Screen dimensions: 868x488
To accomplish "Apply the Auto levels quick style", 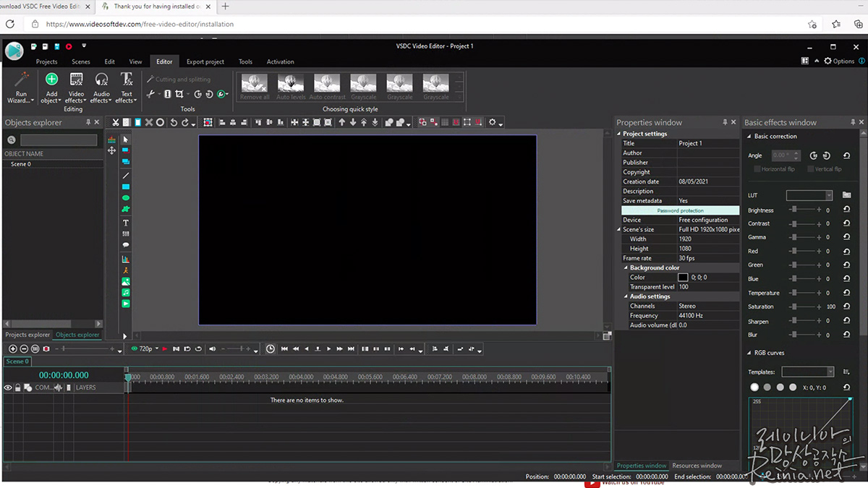I will click(291, 87).
